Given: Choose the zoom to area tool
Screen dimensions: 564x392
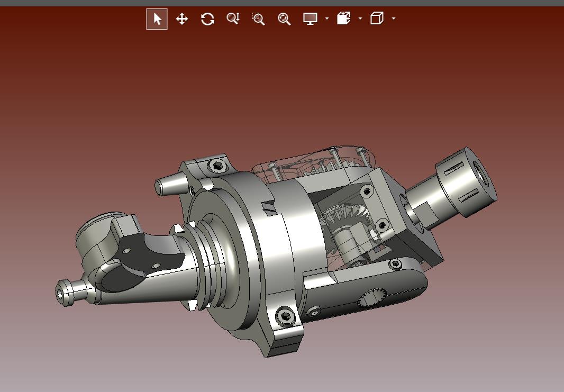Looking at the screenshot, I should click(x=258, y=19).
